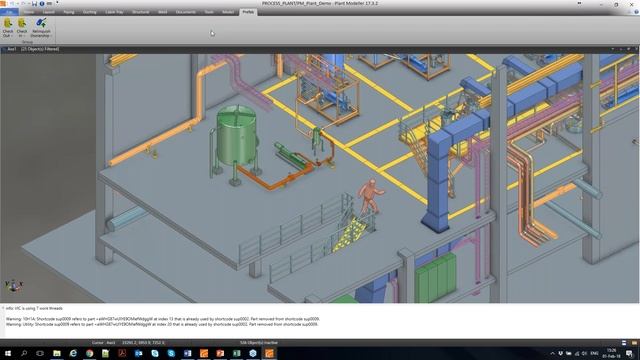Launch Internet Explorer from the taskbar
The width and height of the screenshot is (640, 360).
[x=73, y=353]
